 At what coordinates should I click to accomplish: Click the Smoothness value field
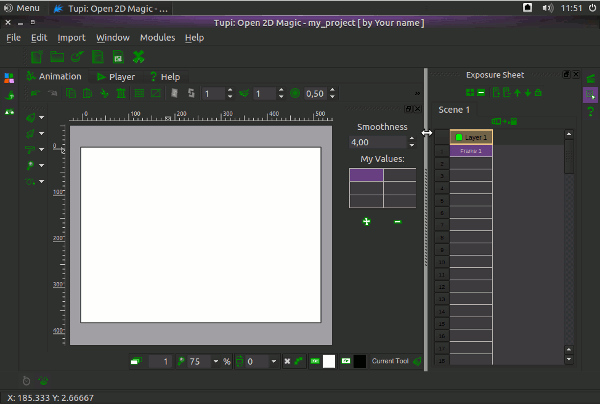pos(377,142)
